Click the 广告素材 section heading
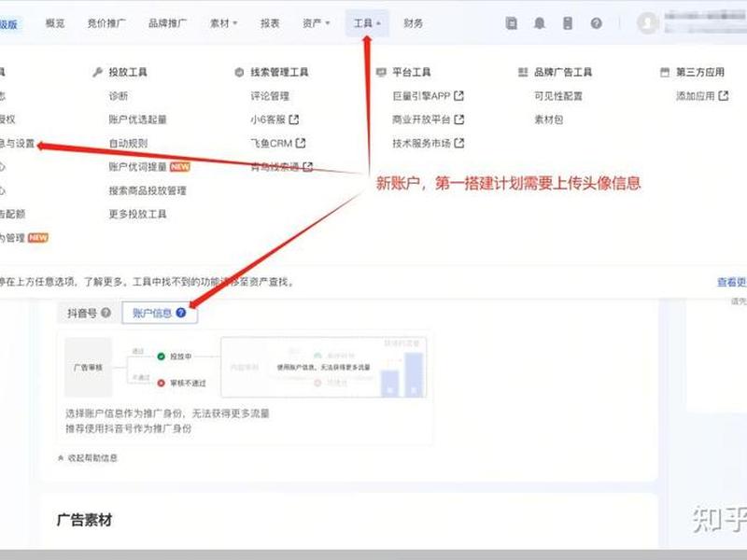747x560 pixels. 84,520
